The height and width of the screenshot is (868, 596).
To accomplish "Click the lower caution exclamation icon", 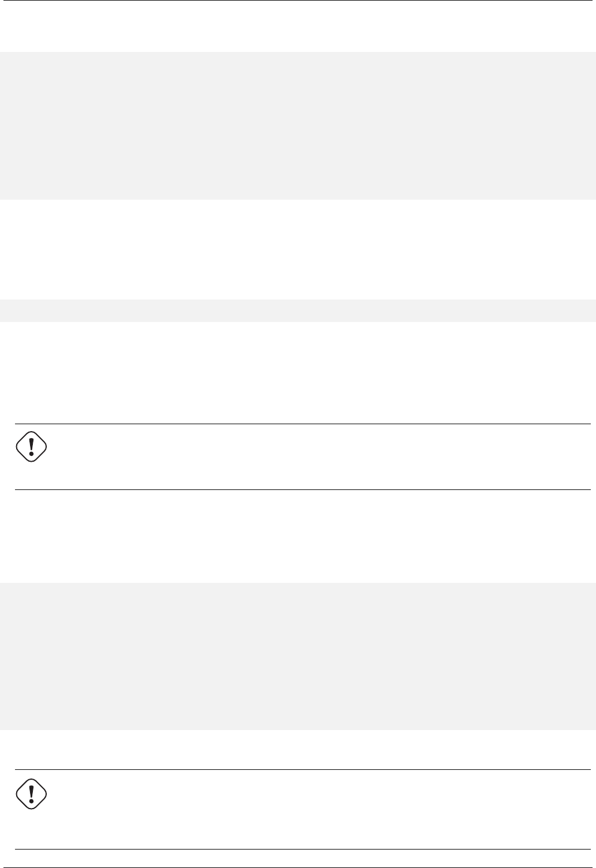I will pos(31,792).
